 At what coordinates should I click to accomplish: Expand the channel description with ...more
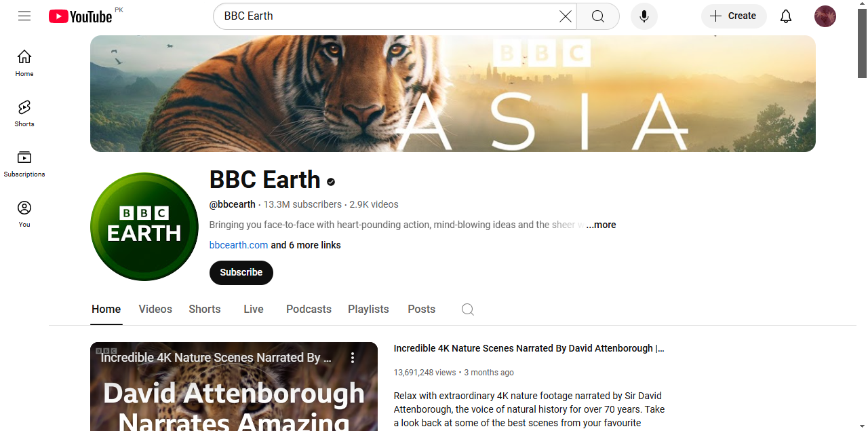pos(600,225)
